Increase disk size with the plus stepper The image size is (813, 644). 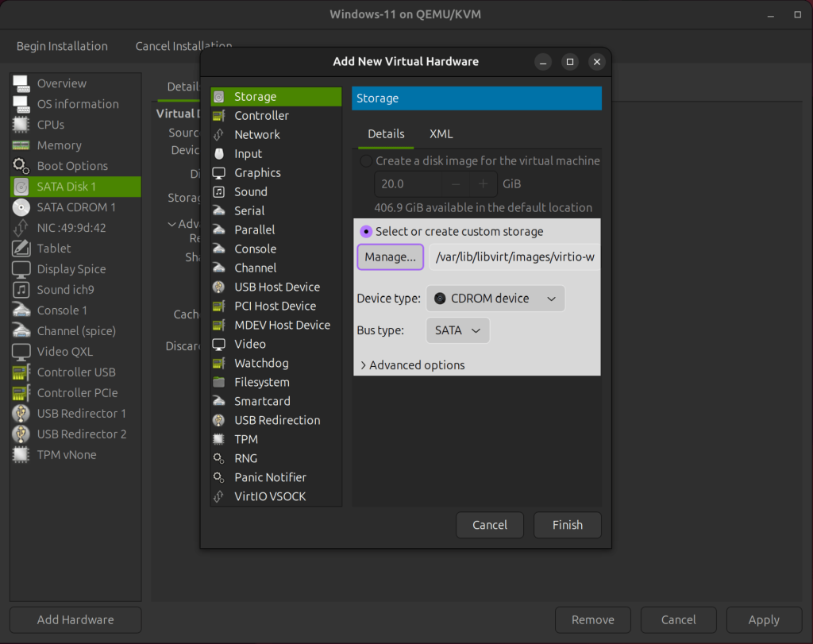point(482,183)
